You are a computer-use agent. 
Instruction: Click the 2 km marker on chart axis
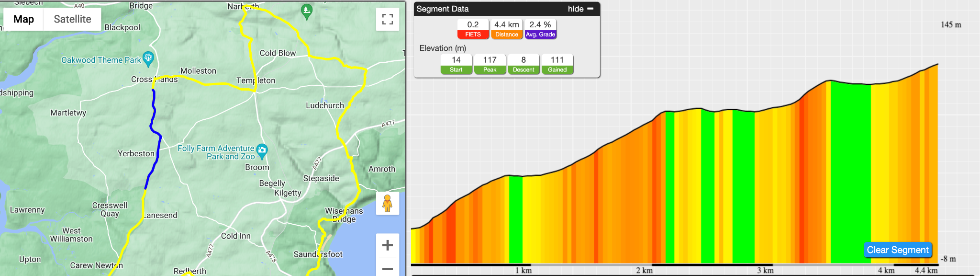pyautogui.click(x=644, y=270)
